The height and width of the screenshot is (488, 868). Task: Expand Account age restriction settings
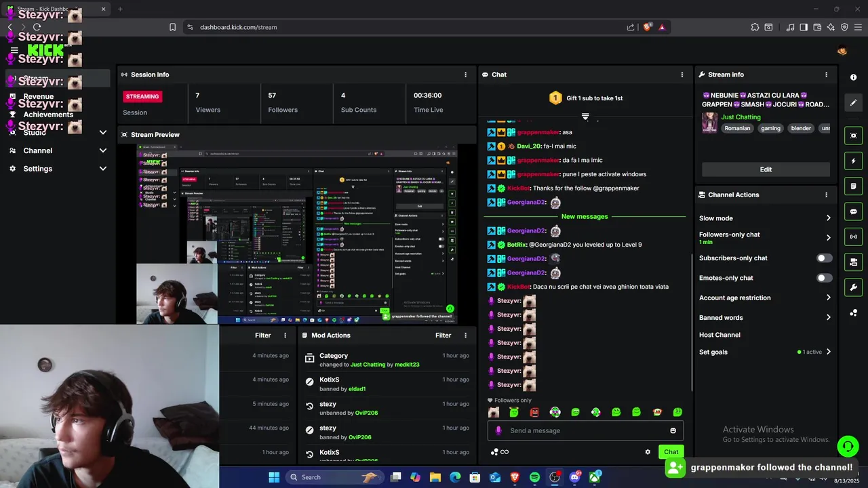[x=828, y=298]
